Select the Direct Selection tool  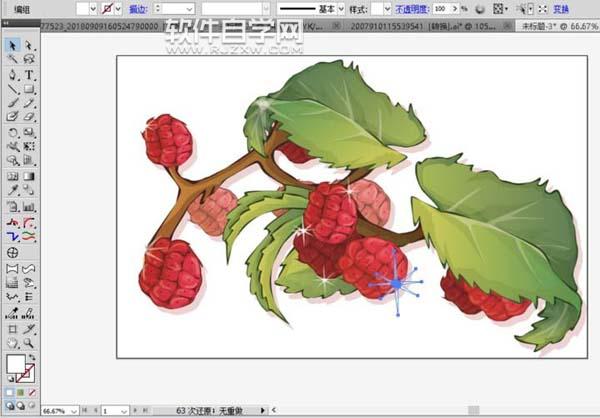click(x=29, y=46)
